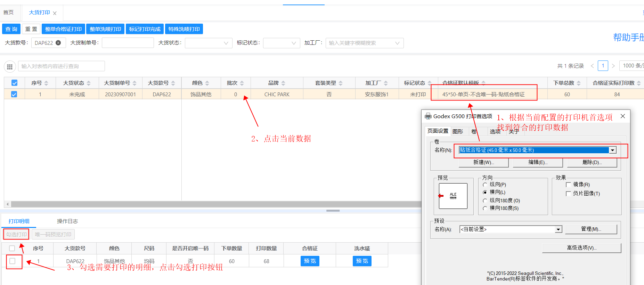Click the 大货制单号 input field
The image size is (644, 285).
pos(128,43)
